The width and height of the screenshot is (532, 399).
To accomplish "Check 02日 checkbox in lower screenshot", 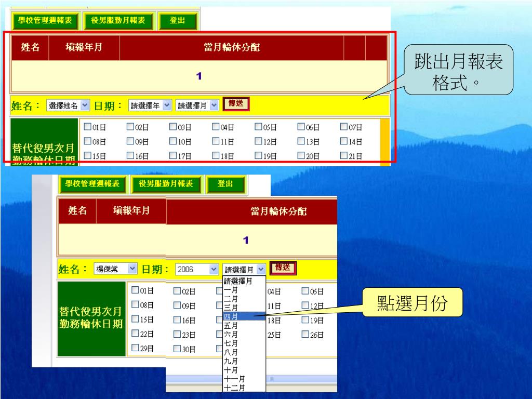I will coord(177,291).
